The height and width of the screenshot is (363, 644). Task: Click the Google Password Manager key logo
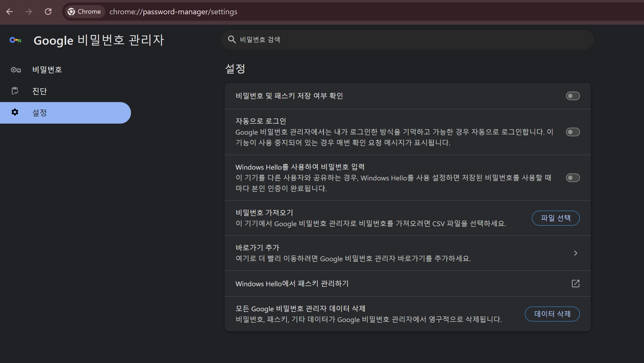15,40
